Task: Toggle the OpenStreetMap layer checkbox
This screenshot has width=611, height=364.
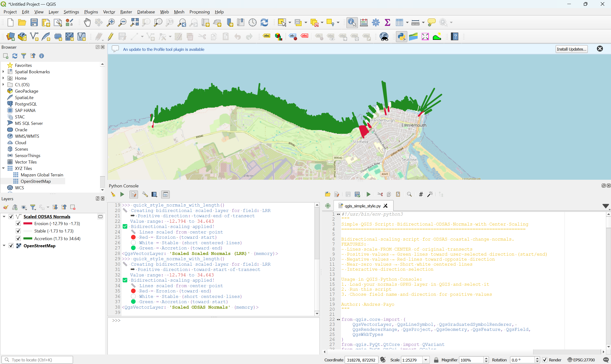Action: point(11,246)
